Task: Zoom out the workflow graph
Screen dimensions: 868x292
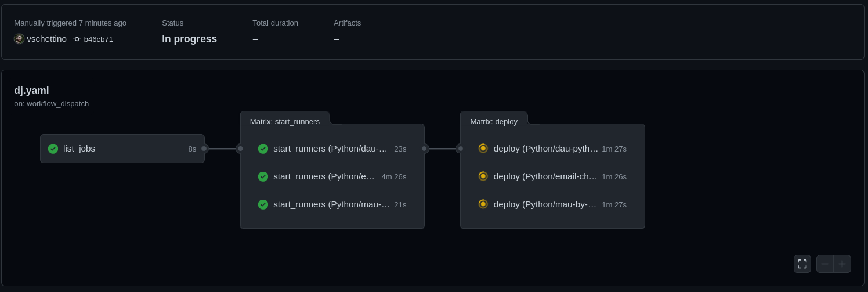Action: click(824, 264)
